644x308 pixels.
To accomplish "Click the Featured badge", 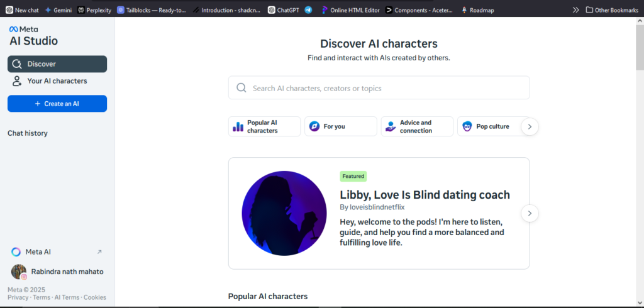I will (x=353, y=176).
